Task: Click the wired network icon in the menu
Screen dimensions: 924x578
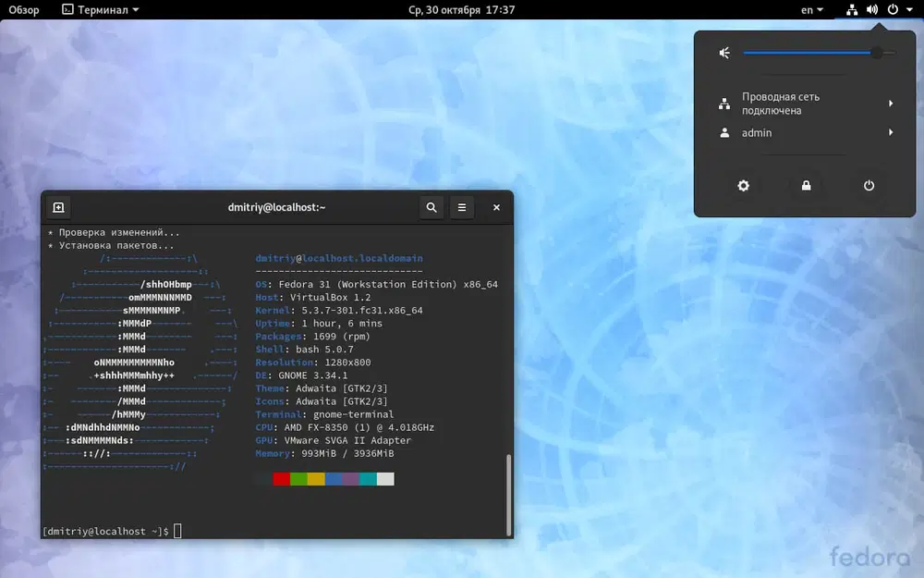Action: [724, 103]
